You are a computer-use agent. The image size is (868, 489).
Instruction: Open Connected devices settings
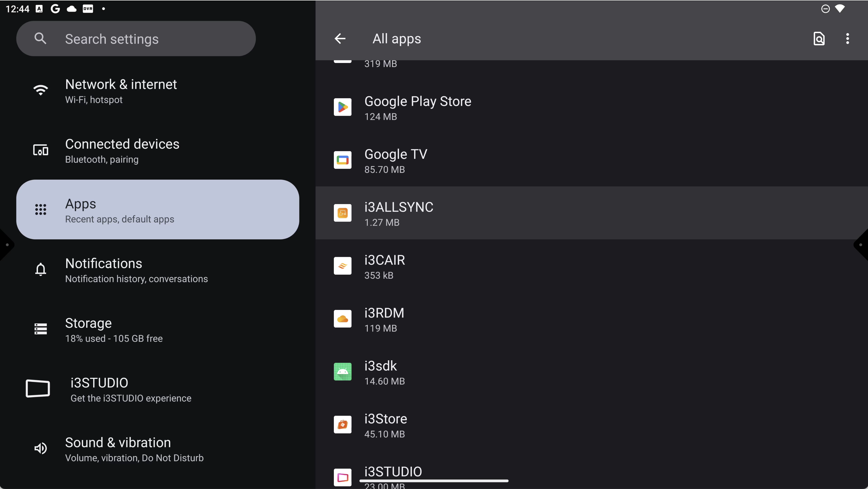click(x=122, y=150)
